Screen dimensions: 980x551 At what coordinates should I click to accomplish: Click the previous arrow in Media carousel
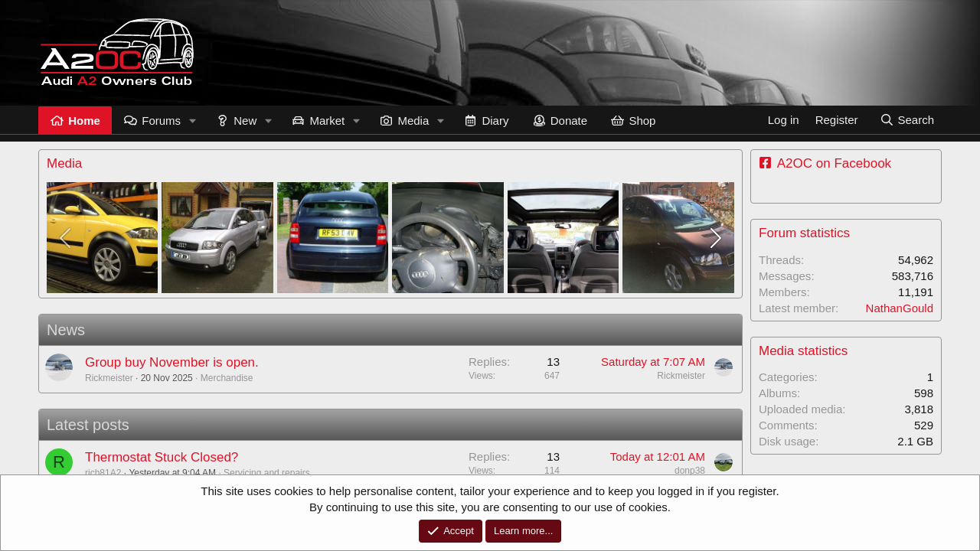[x=65, y=238]
